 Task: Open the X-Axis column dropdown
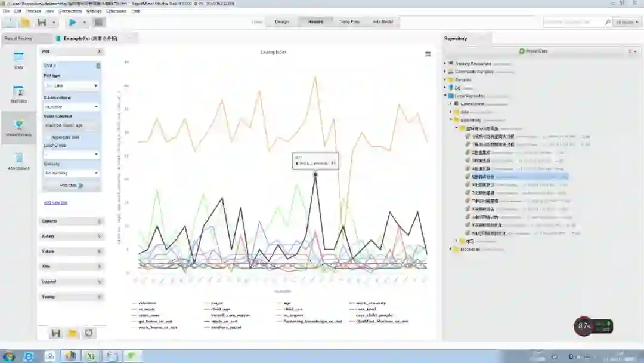coord(72,106)
